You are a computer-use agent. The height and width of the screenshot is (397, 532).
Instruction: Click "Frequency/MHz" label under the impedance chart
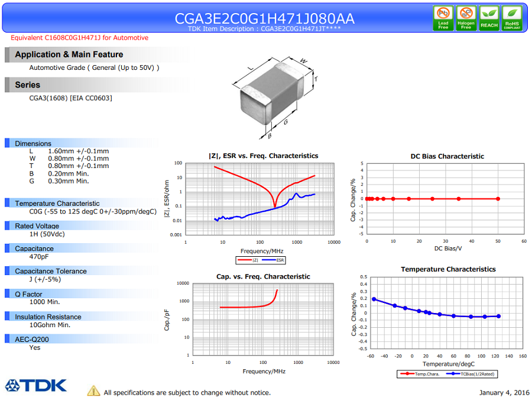coord(262,251)
